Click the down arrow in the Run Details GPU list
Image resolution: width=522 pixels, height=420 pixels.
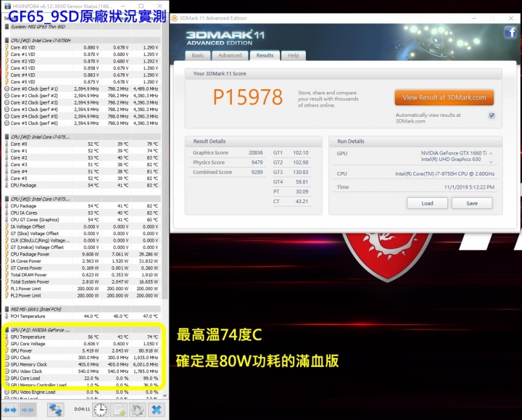(x=491, y=162)
